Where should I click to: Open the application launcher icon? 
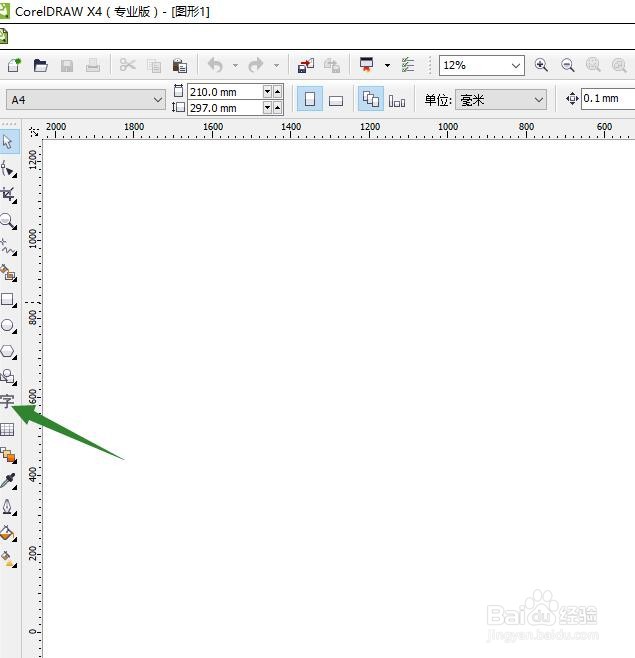[366, 65]
